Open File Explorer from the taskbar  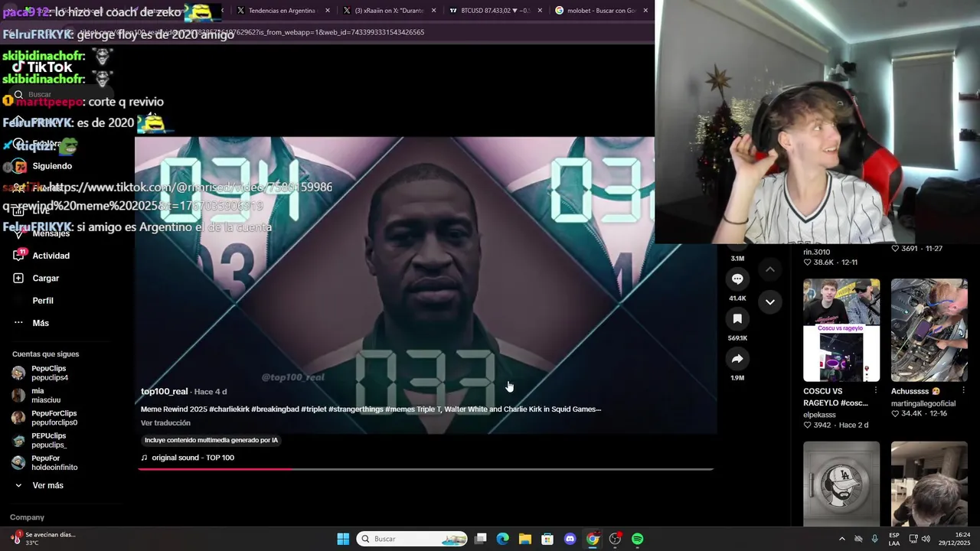524,539
